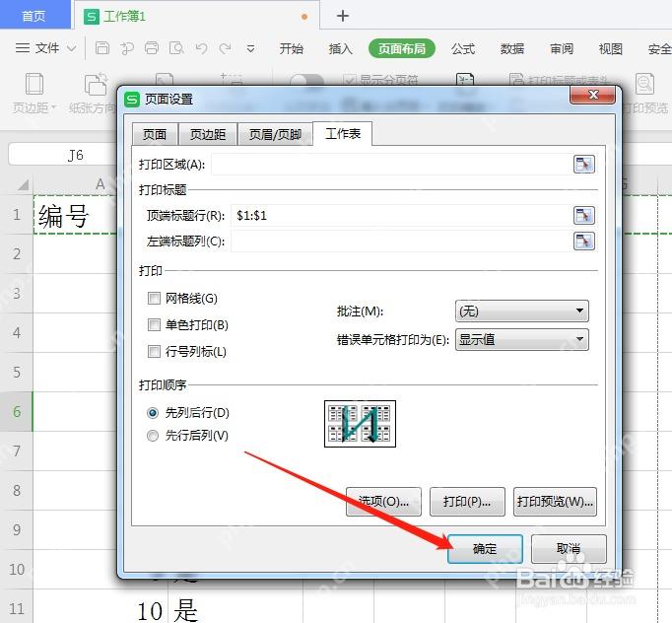Switch to 页眉/页脚 tab in dialog
672x623 pixels.
[x=275, y=134]
